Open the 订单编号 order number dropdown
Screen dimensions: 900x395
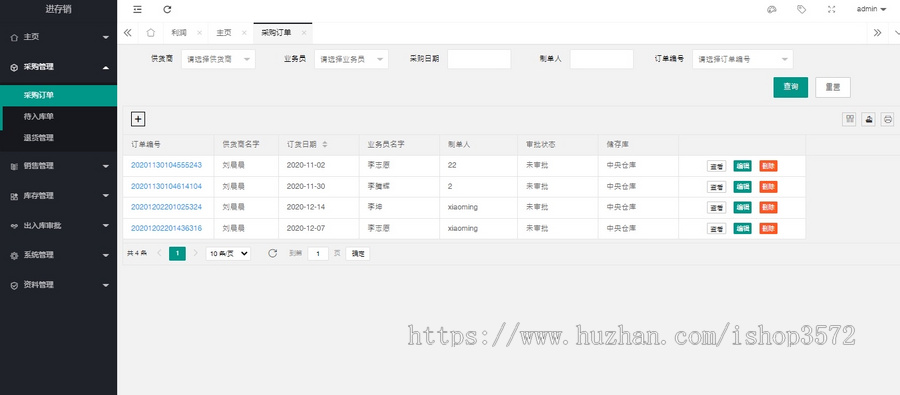click(743, 59)
